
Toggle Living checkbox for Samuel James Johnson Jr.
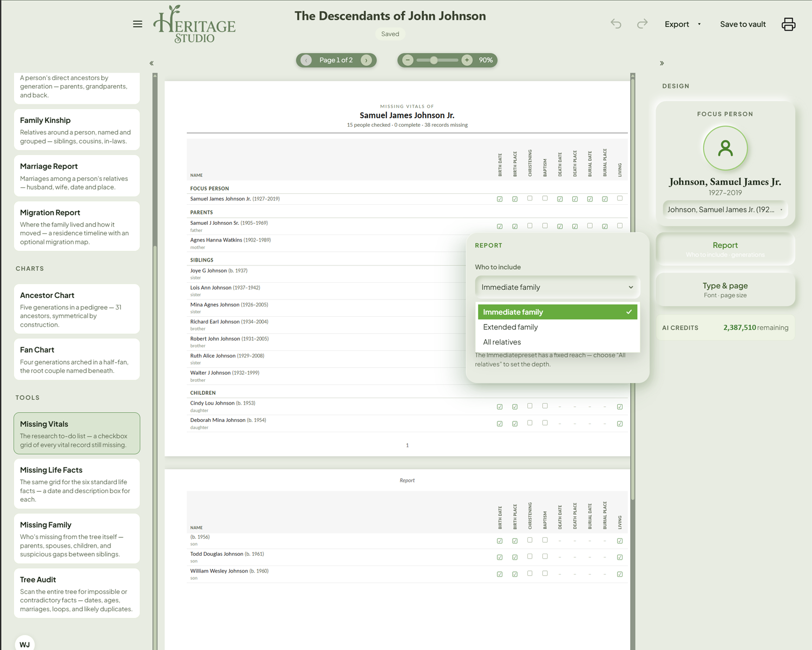pos(620,199)
